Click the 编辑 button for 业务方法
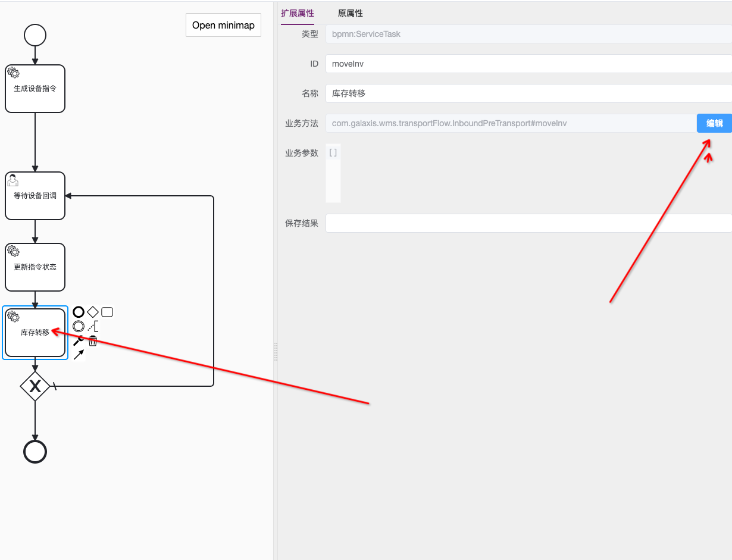The image size is (732, 560). coord(714,123)
